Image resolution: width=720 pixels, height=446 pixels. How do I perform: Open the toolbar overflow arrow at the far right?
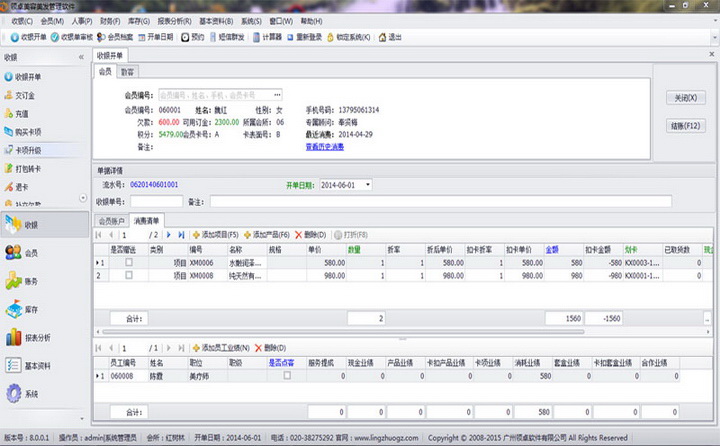pyautogui.click(x=714, y=37)
